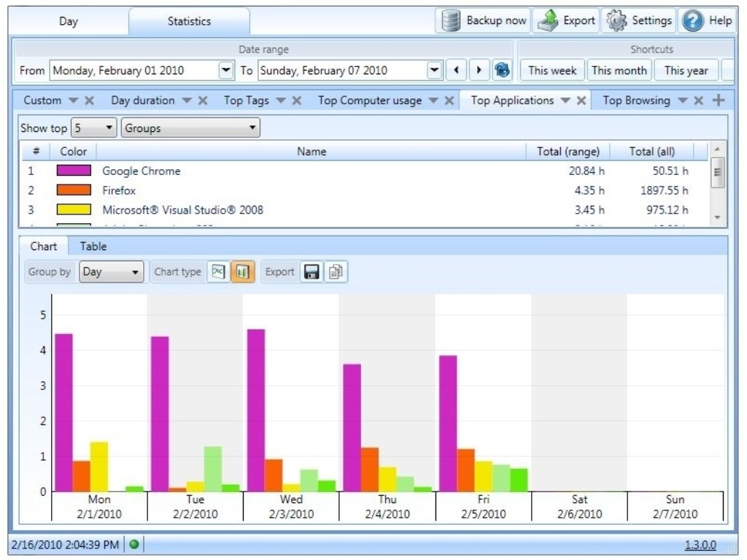This screenshot has height=560, width=747.
Task: Go to next date range arrow
Action: (x=479, y=71)
